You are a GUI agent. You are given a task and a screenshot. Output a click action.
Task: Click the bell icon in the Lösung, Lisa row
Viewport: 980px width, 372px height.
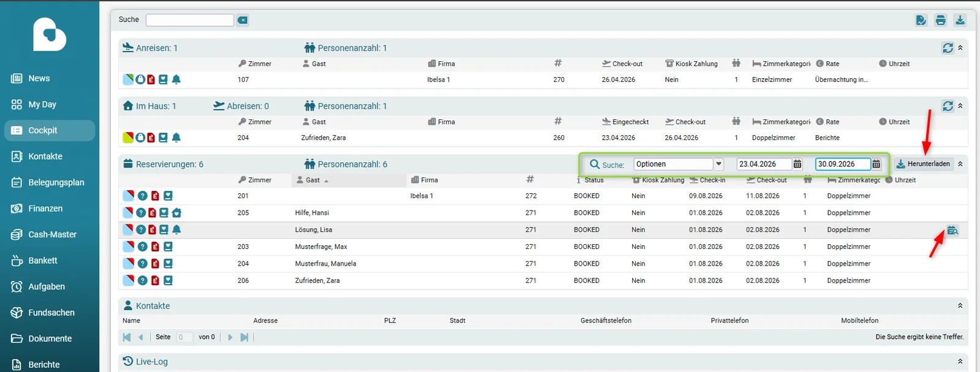point(176,229)
